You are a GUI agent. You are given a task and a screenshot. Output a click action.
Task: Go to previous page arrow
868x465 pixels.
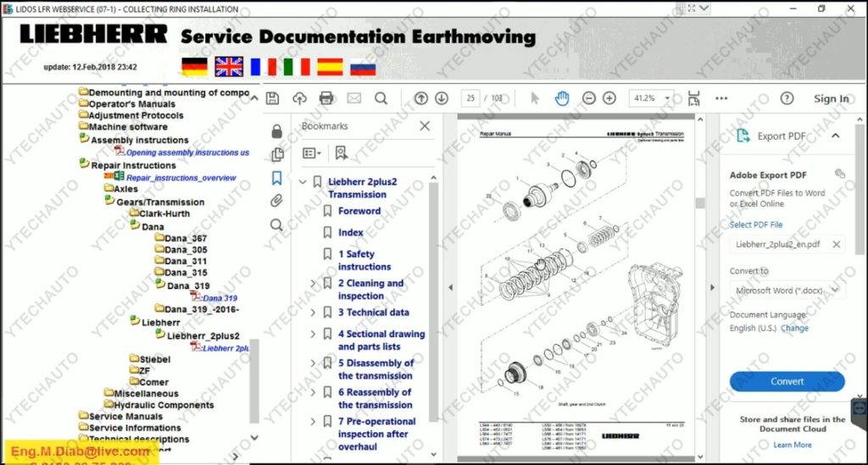pyautogui.click(x=421, y=98)
